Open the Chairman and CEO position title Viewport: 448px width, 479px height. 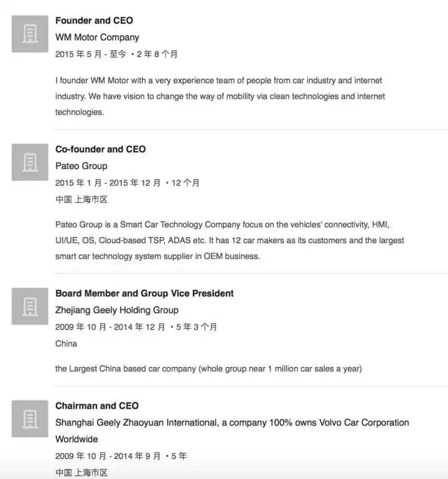[x=97, y=406]
